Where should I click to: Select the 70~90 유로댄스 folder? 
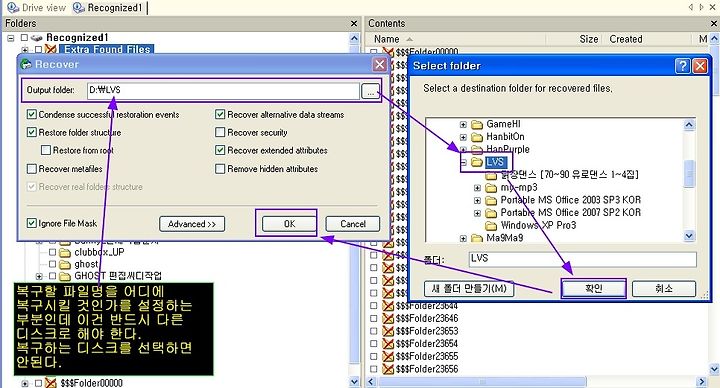point(569,174)
